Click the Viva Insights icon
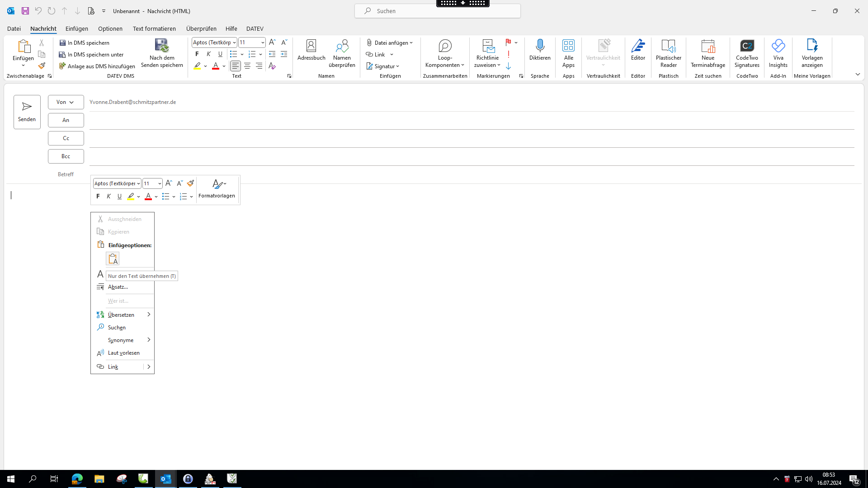 coord(778,46)
